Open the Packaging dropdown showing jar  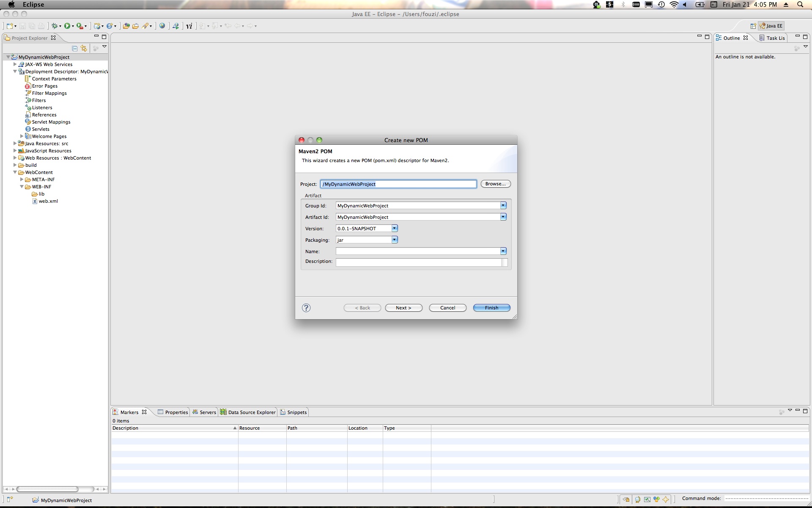[367, 240]
